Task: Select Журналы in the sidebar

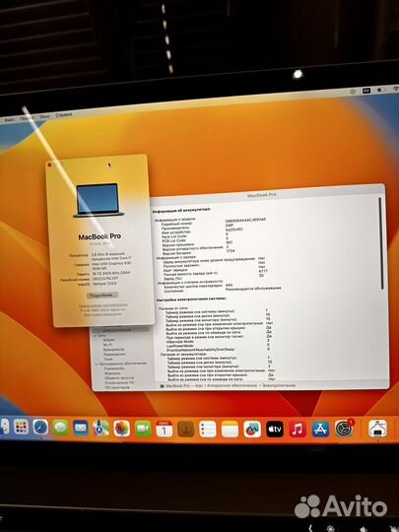Action: (x=112, y=373)
